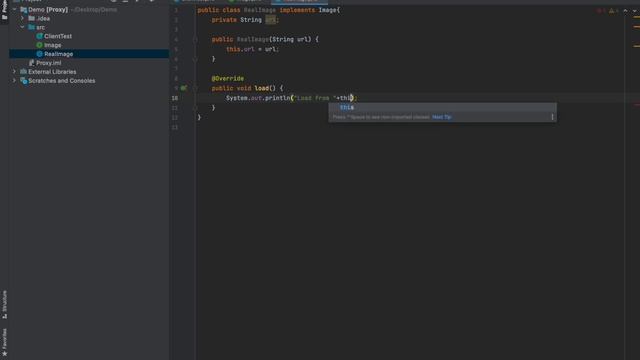The height and width of the screenshot is (360, 640).
Task: Select Proxy.iml in the project tree
Action: 49,63
